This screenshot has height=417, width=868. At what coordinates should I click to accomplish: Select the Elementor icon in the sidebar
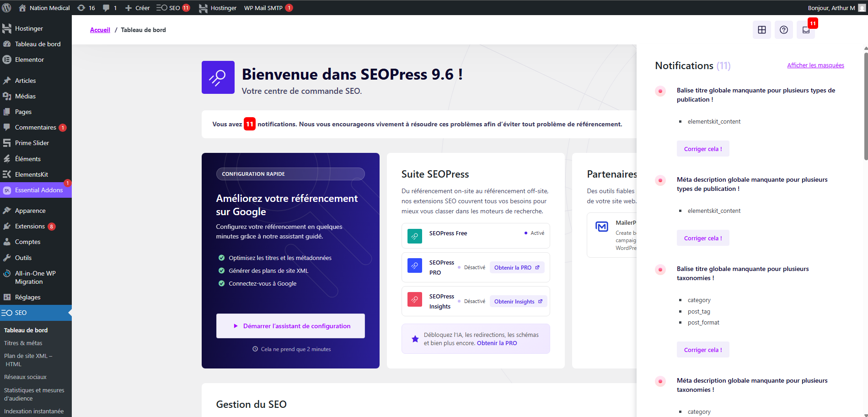click(7, 60)
